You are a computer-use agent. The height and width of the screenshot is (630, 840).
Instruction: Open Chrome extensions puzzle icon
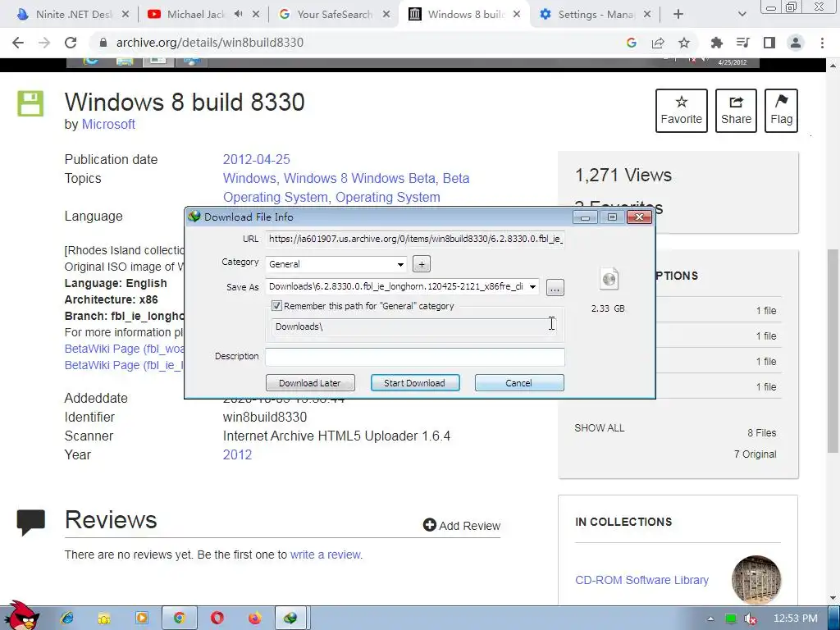click(x=717, y=43)
